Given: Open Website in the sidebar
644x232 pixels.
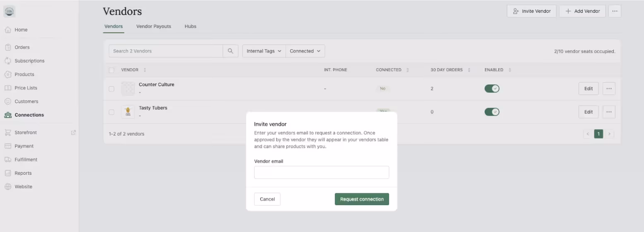Looking at the screenshot, I should click(x=24, y=187).
